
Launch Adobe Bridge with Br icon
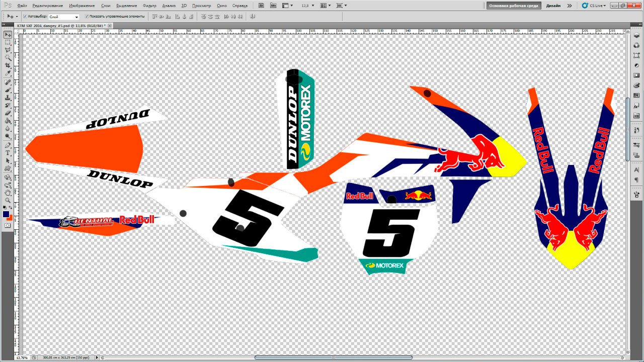[262, 6]
